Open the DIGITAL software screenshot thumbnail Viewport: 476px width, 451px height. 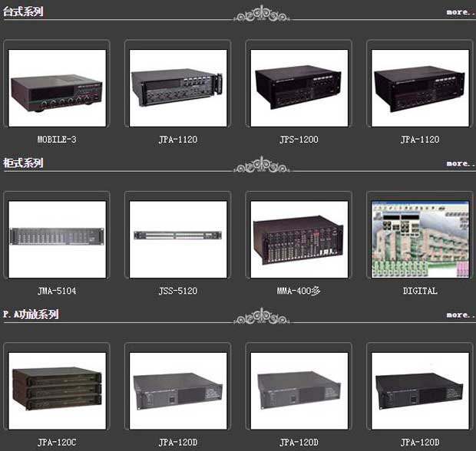click(420, 239)
